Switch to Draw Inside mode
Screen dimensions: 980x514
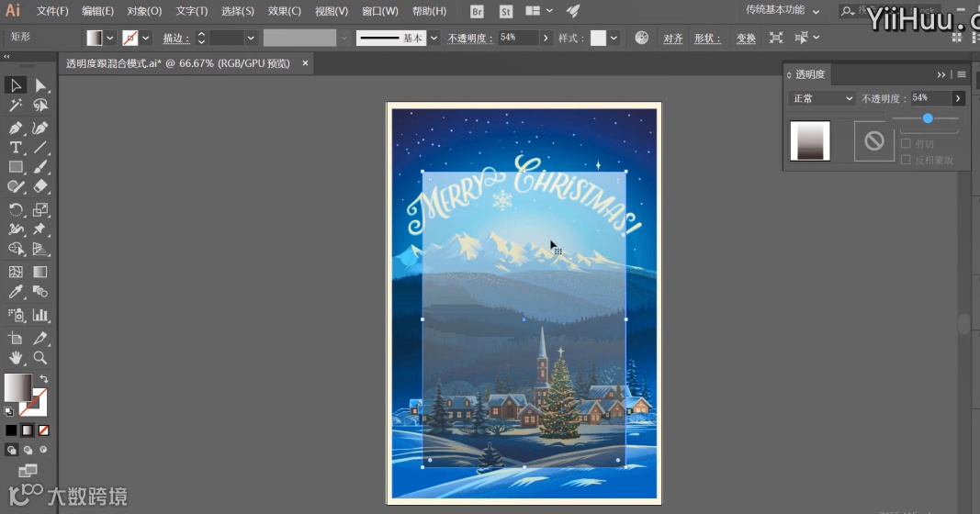[43, 450]
